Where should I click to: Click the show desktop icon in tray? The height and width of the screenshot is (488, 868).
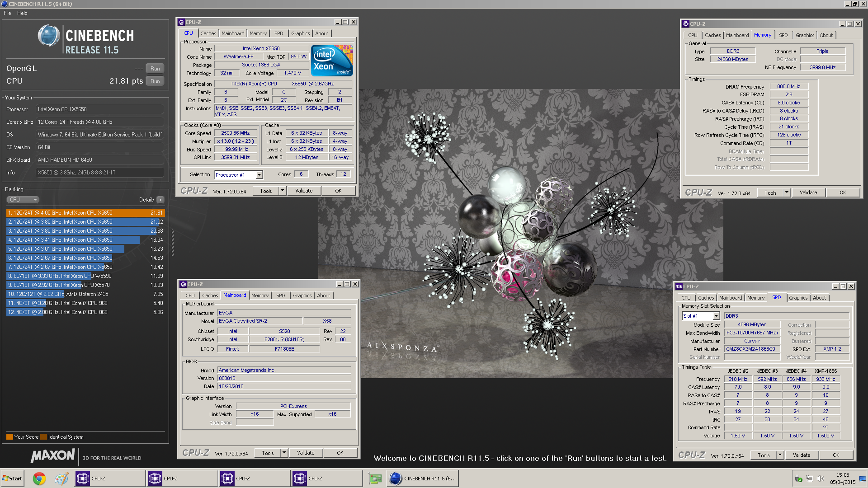coord(863,479)
